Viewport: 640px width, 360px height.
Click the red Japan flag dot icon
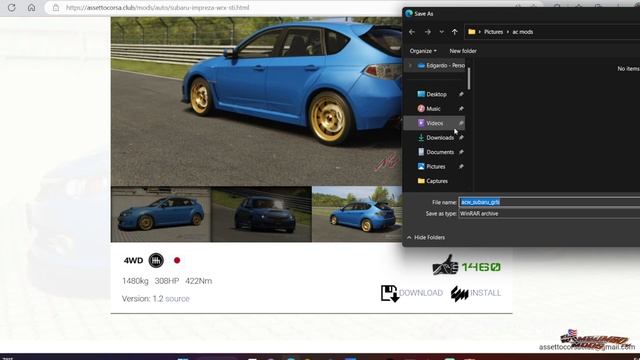coord(177,260)
